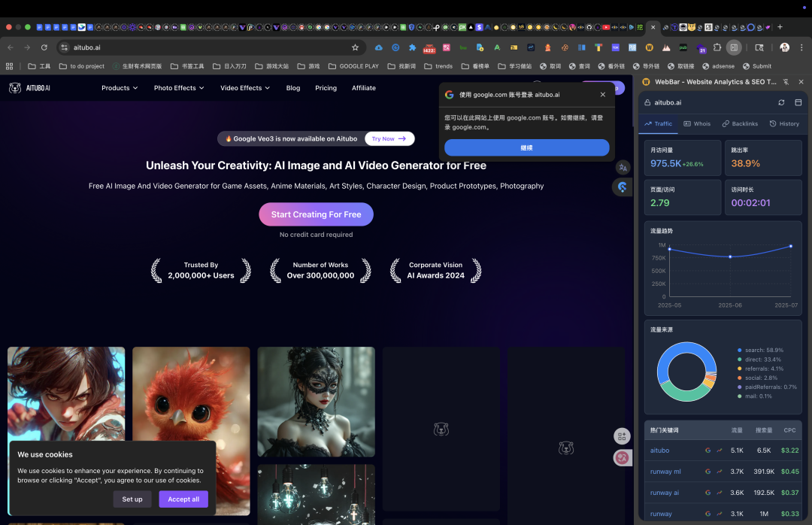Open the to do project bookmarks folder
This screenshot has width=812, height=525.
pyautogui.click(x=82, y=66)
